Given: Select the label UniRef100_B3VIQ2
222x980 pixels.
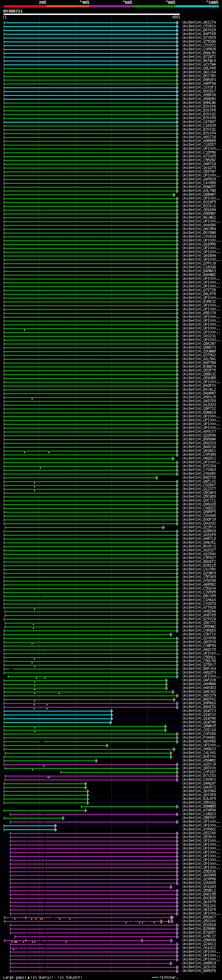Looking at the screenshot, I should tap(199, 114).
